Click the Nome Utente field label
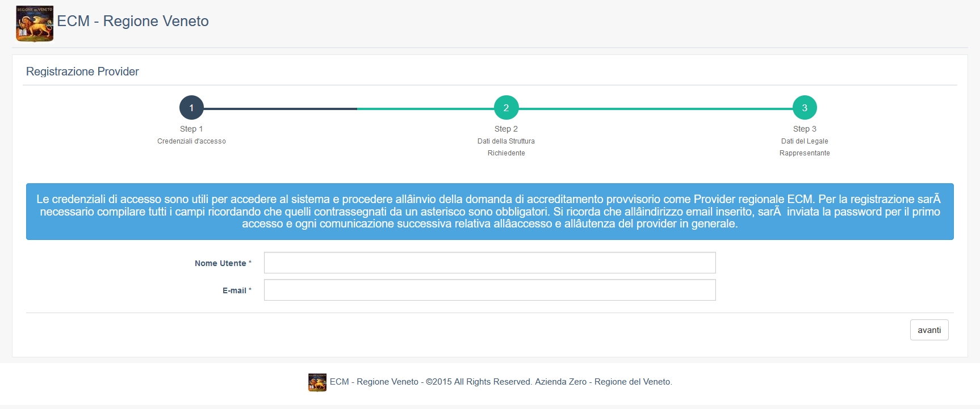 223,263
